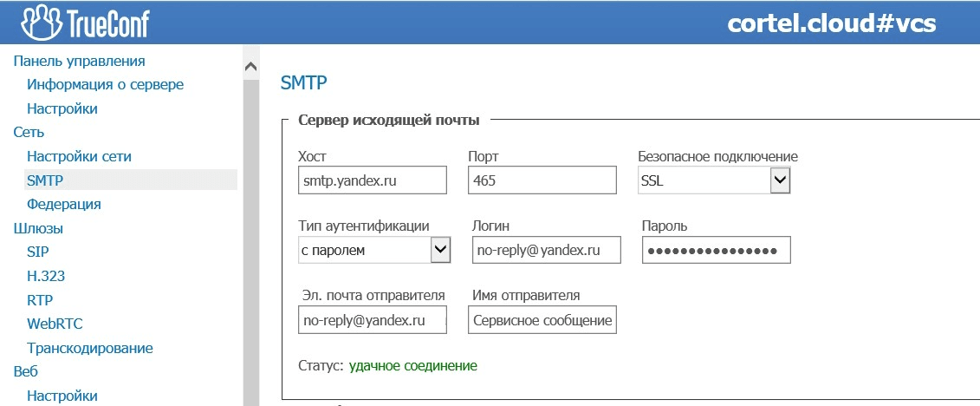980x406 pixels.
Task: Select the port field containing 465
Action: point(543,180)
